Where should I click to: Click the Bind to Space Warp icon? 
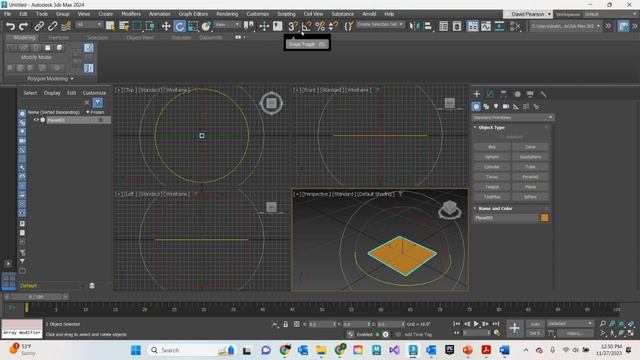[66, 26]
